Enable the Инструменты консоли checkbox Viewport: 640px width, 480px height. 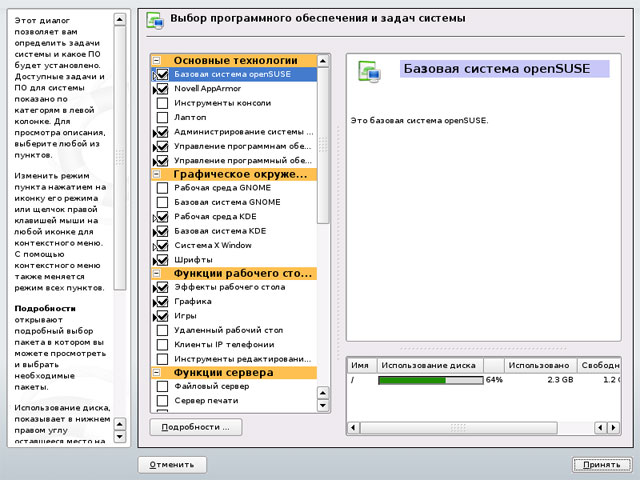point(162,103)
